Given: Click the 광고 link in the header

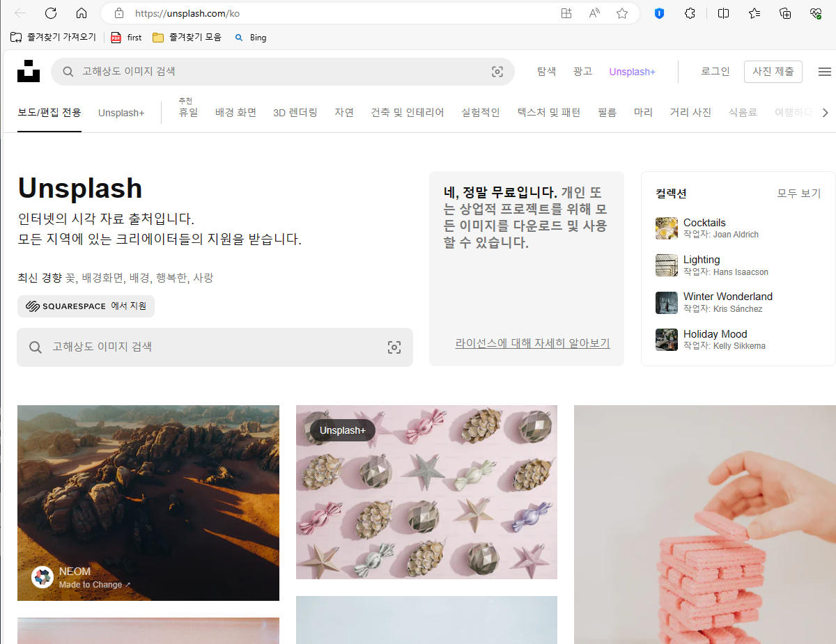Looking at the screenshot, I should pyautogui.click(x=582, y=72).
